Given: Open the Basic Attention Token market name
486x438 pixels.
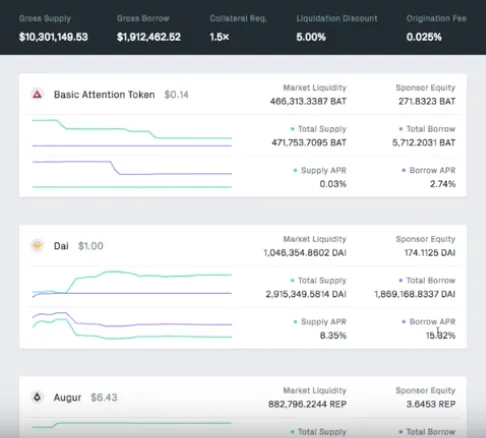Looking at the screenshot, I should [x=104, y=95].
